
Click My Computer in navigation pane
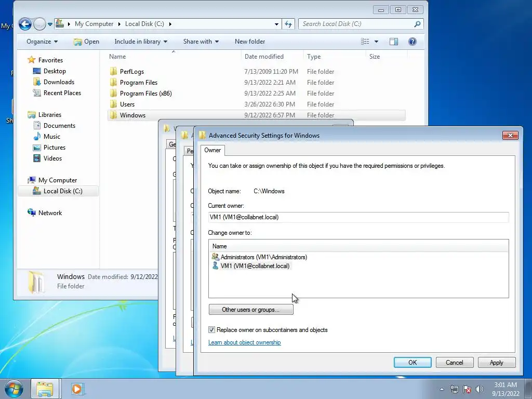(57, 180)
